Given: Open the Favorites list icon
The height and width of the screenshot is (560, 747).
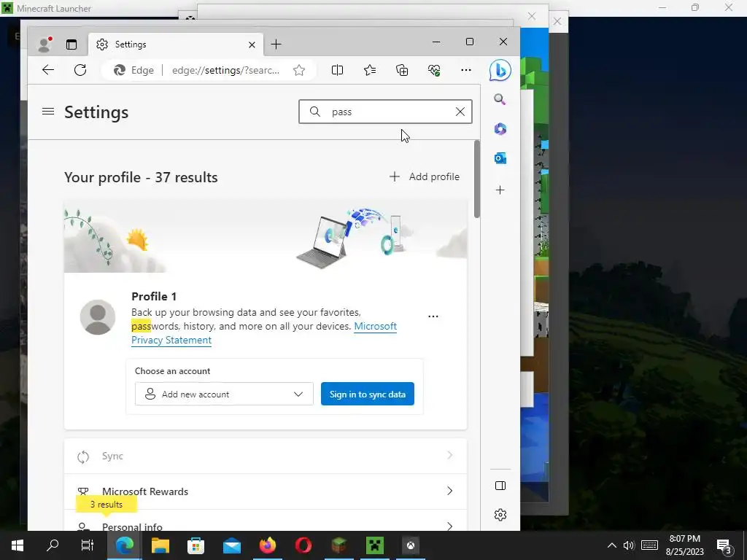Looking at the screenshot, I should click(370, 70).
